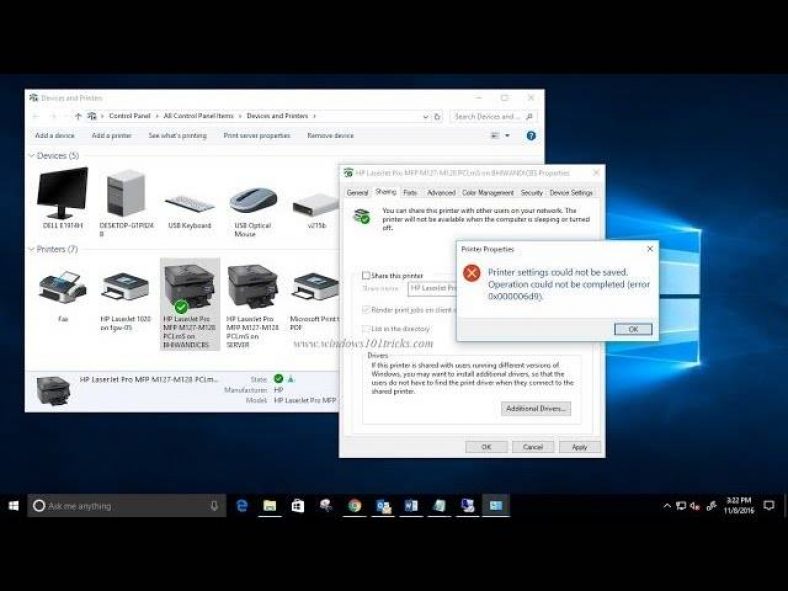
Task: Open the help icon in Devices and Printers
Action: tap(531, 136)
